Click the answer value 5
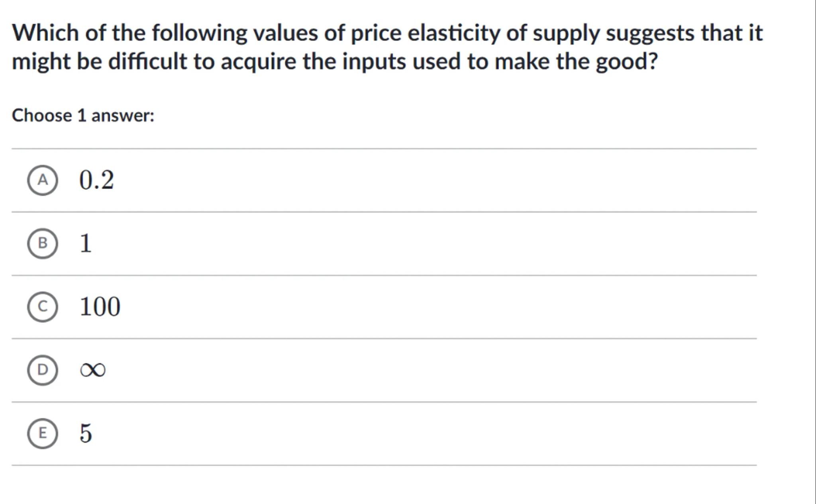 (x=86, y=433)
